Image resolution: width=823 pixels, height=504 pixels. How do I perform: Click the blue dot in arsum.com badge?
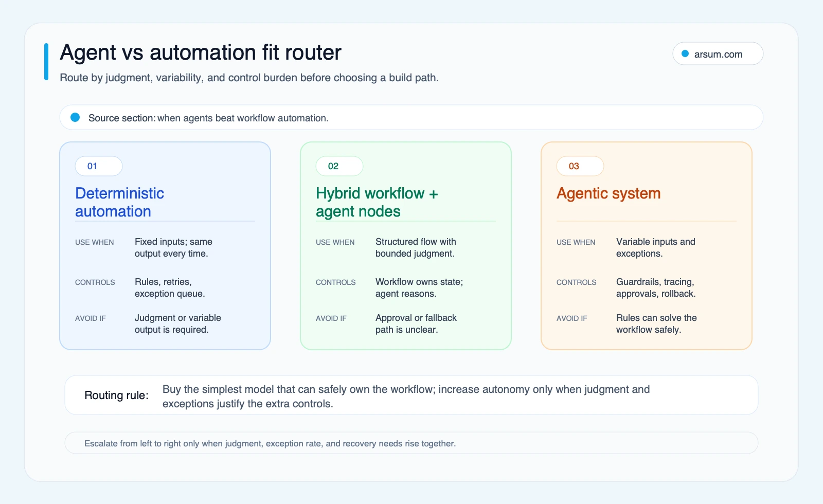point(685,53)
